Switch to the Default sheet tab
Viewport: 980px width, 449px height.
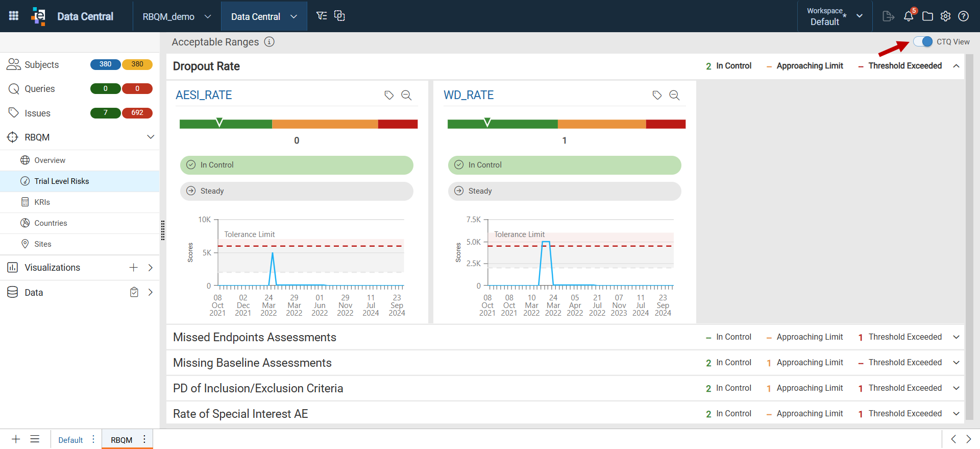pyautogui.click(x=70, y=440)
